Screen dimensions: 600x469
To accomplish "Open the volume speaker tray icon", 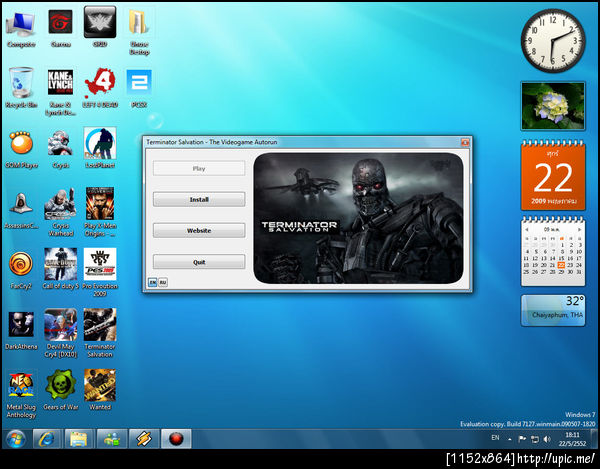I will 547,439.
